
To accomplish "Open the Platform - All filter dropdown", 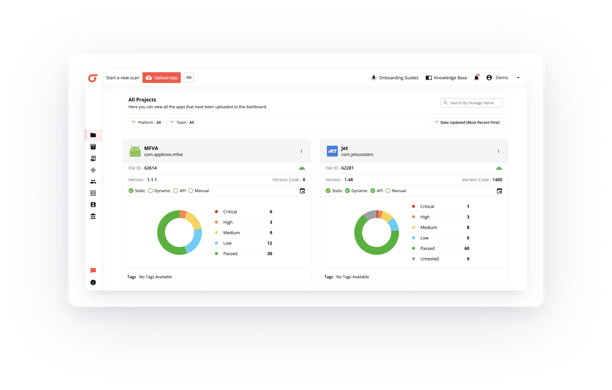I will pyautogui.click(x=146, y=123).
